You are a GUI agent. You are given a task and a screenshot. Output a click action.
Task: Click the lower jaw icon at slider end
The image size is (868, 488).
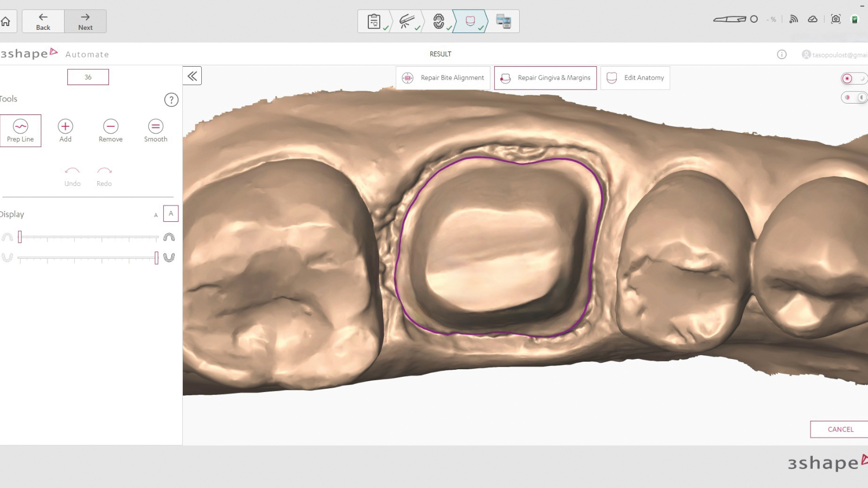(169, 258)
